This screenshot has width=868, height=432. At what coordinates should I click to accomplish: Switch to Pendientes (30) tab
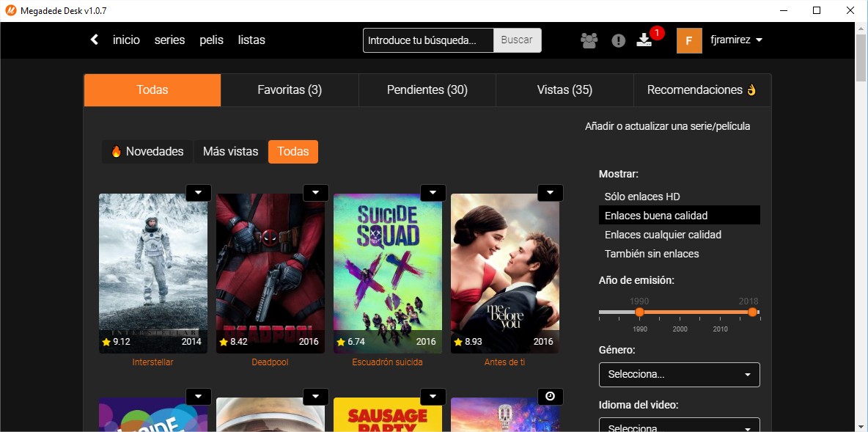point(427,89)
